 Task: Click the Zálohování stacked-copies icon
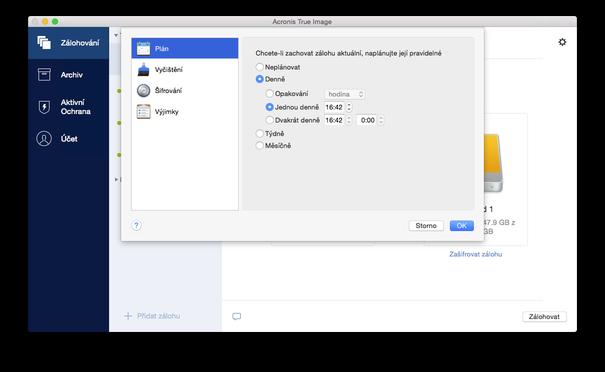pyautogui.click(x=44, y=42)
